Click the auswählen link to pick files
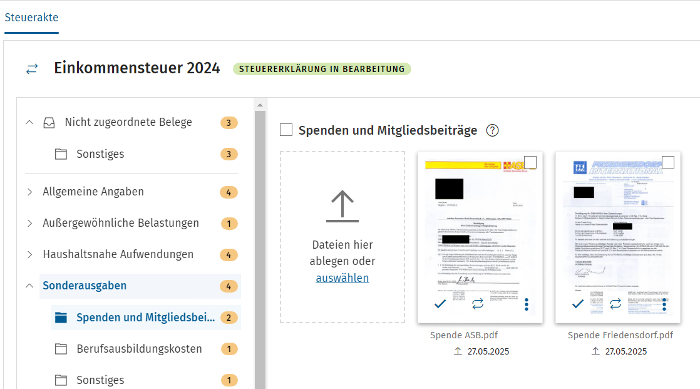Screen dimensions: 700x389 (x=342, y=278)
